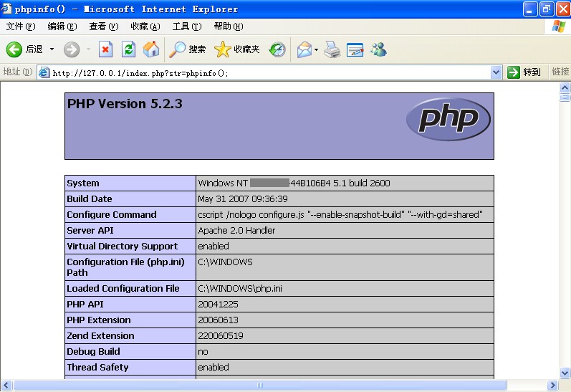Click the Windows flag logo throbber
The width and height of the screenshot is (571, 392).
coord(559,27)
